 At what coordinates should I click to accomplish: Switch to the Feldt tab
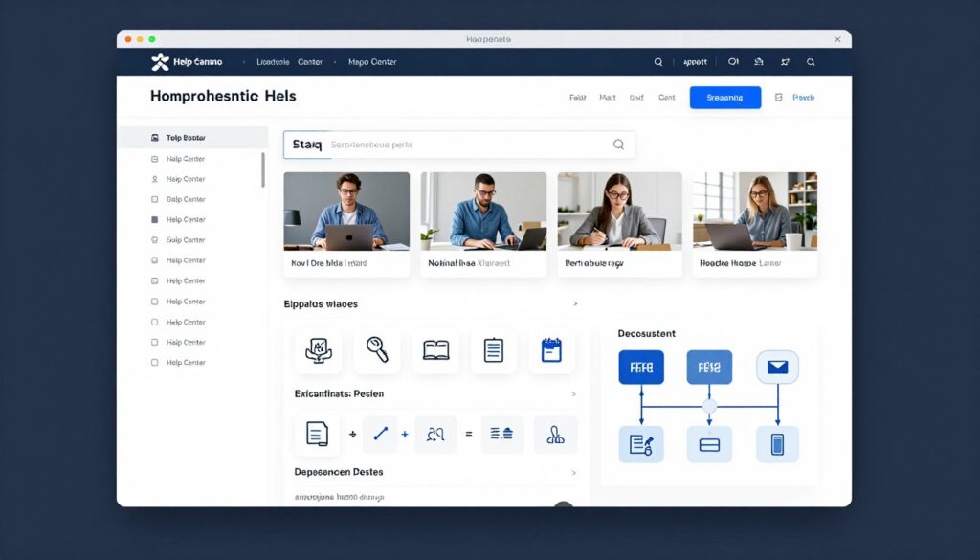[577, 98]
